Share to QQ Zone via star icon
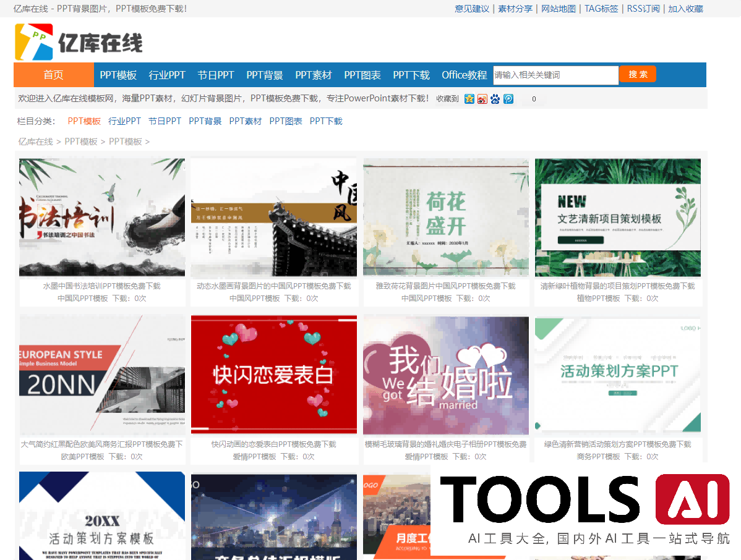The image size is (741, 560). click(469, 99)
